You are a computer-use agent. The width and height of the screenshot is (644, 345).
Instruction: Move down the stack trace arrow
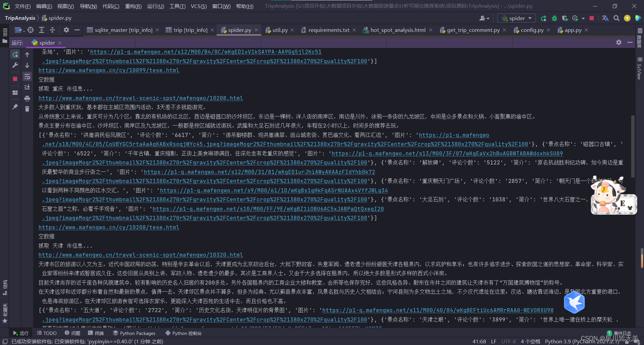coord(27,65)
